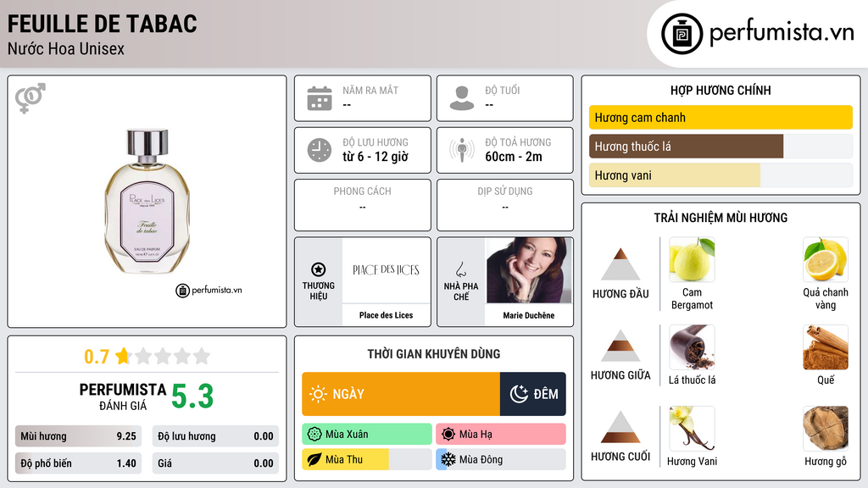Click the Hương gỗ wood image

(826, 428)
